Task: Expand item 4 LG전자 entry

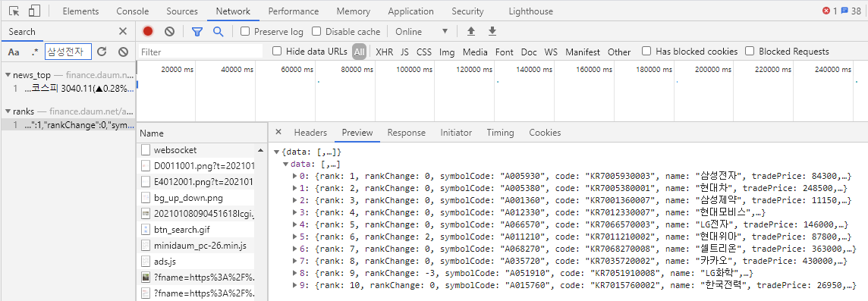Action: pyautogui.click(x=294, y=224)
